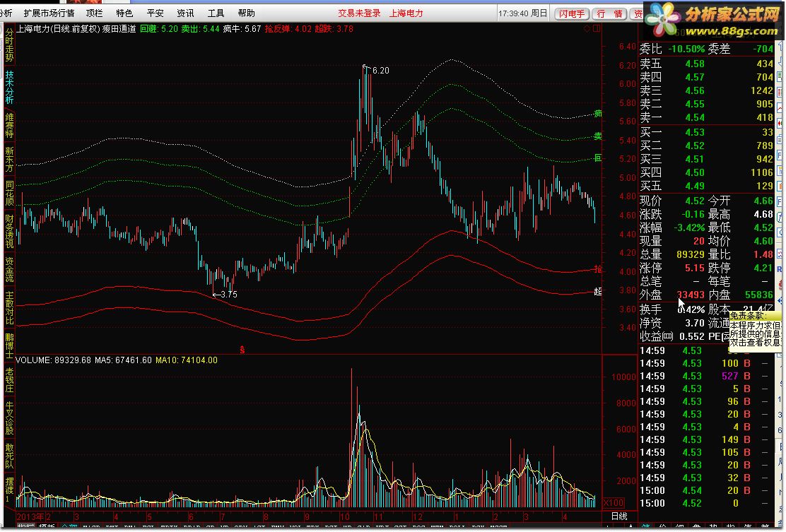Open the 牛叉诊股 side tab

[9, 418]
